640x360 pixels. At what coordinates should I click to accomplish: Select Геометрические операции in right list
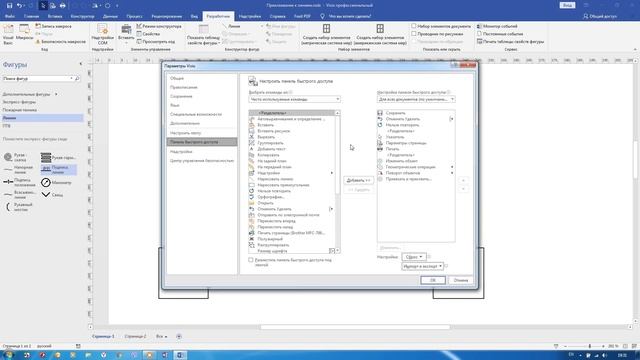point(416,167)
